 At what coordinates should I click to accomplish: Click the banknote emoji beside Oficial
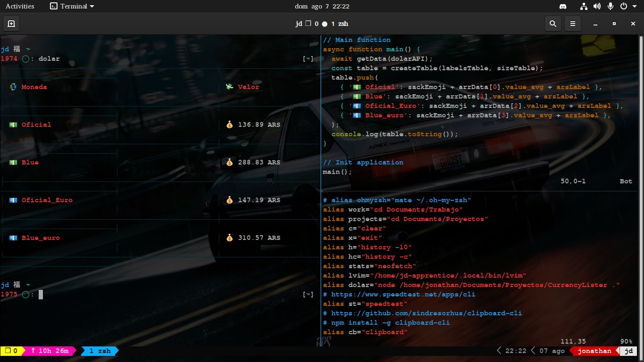click(x=13, y=124)
